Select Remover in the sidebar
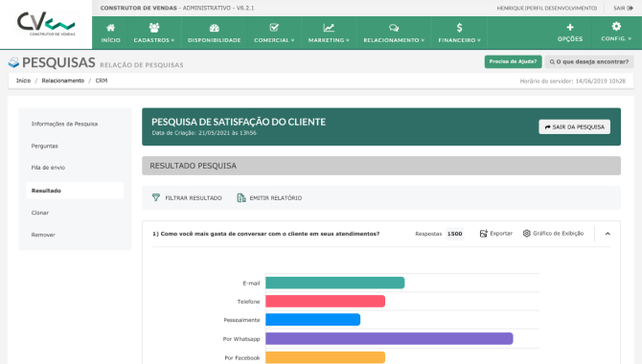The height and width of the screenshot is (364, 642). coord(43,235)
